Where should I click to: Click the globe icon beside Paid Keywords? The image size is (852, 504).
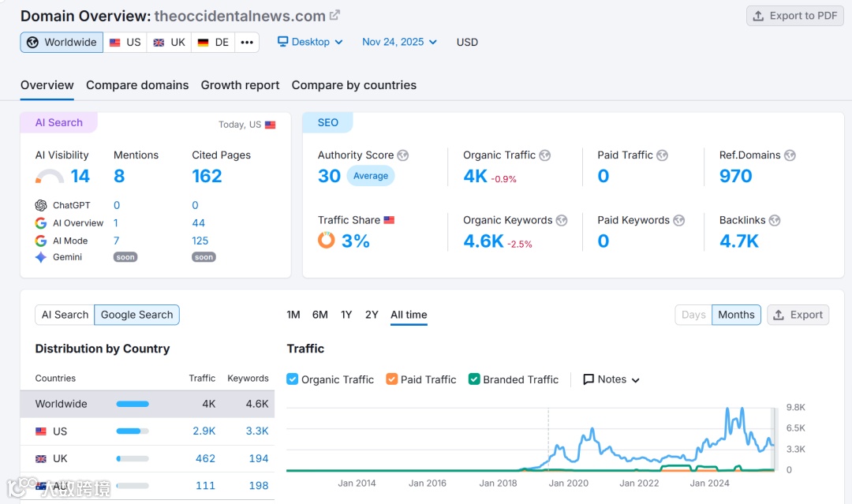click(x=678, y=221)
